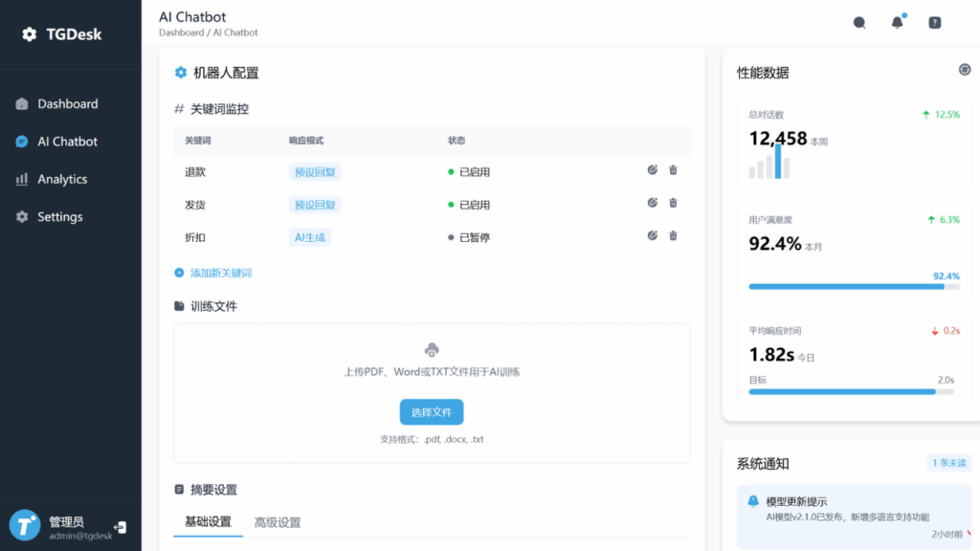
Task: Go to Analytics in the sidebar
Action: point(62,179)
